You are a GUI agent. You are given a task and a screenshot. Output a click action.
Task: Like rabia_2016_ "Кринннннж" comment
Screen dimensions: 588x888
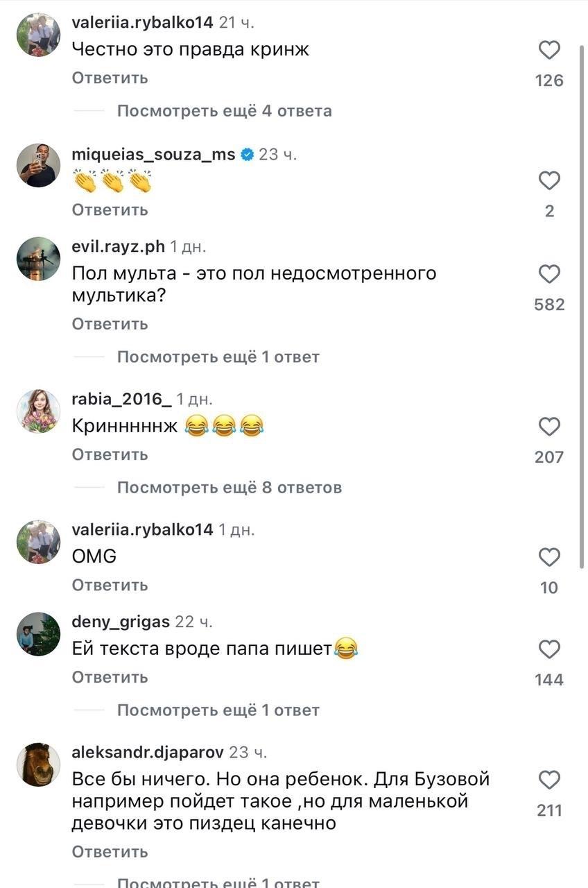pos(549,427)
